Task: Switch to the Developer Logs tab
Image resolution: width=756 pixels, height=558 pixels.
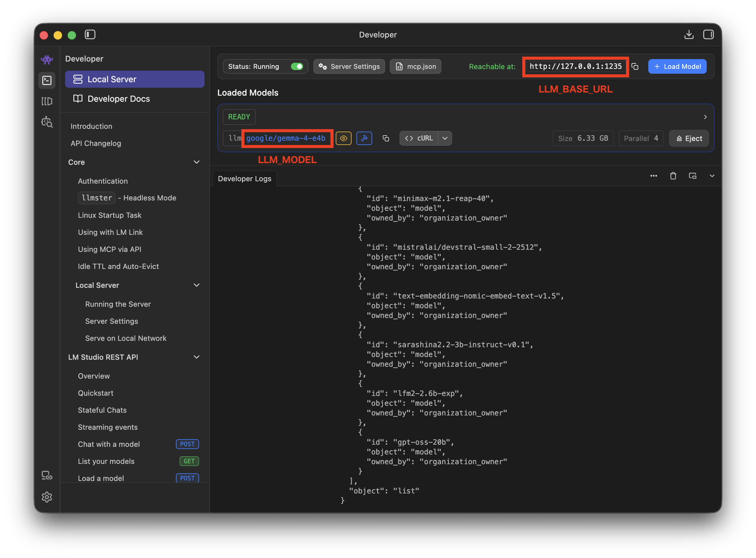Action: [x=244, y=179]
